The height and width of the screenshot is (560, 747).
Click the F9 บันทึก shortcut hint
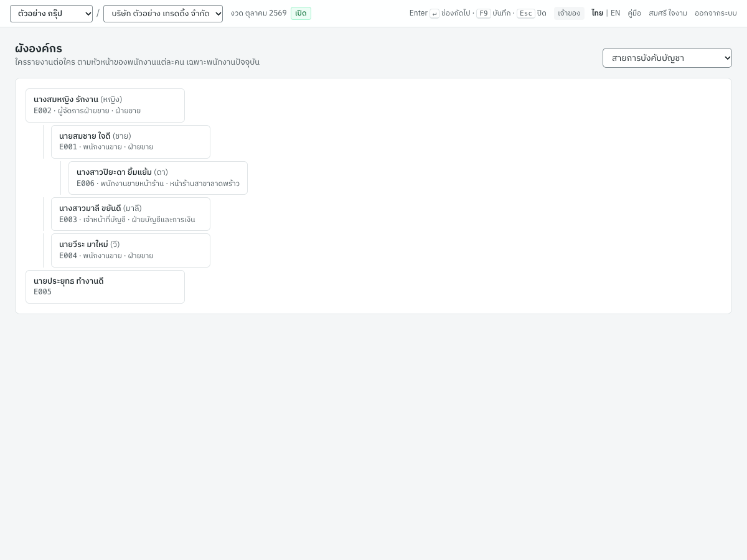[494, 13]
